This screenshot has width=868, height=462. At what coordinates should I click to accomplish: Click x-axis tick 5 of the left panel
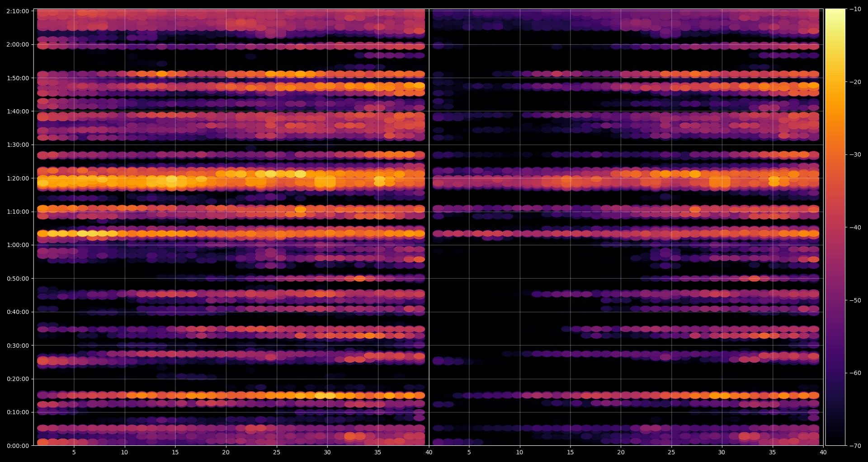click(x=74, y=452)
